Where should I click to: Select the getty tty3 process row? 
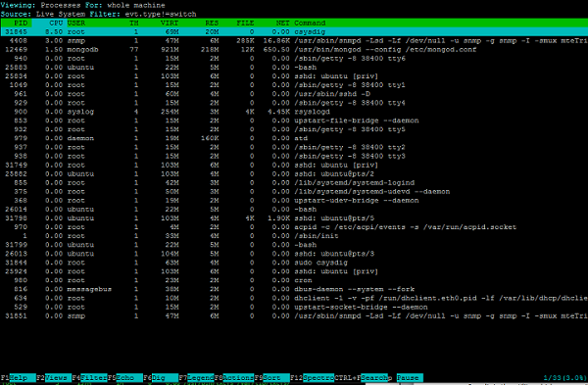[294, 156]
